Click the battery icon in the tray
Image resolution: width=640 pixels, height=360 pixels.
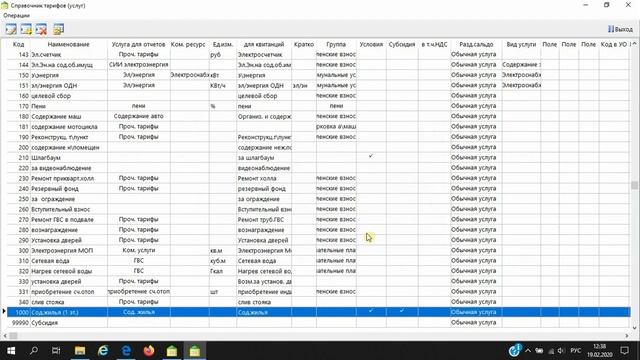[539, 351]
